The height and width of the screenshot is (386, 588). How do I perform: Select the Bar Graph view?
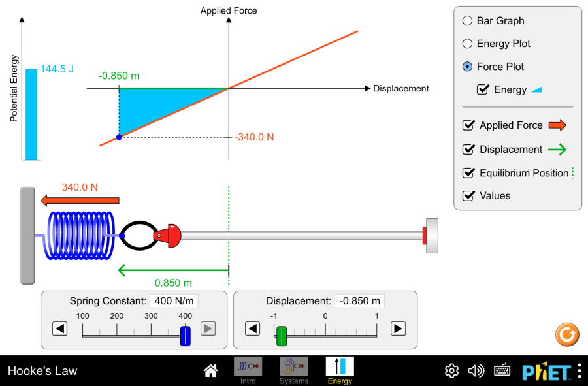pos(467,20)
